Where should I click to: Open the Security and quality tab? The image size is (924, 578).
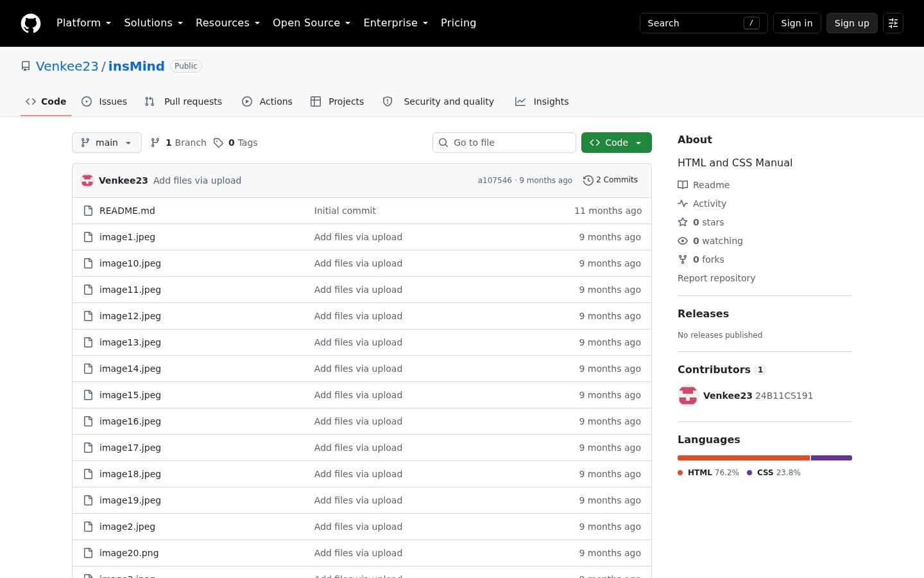pyautogui.click(x=438, y=101)
